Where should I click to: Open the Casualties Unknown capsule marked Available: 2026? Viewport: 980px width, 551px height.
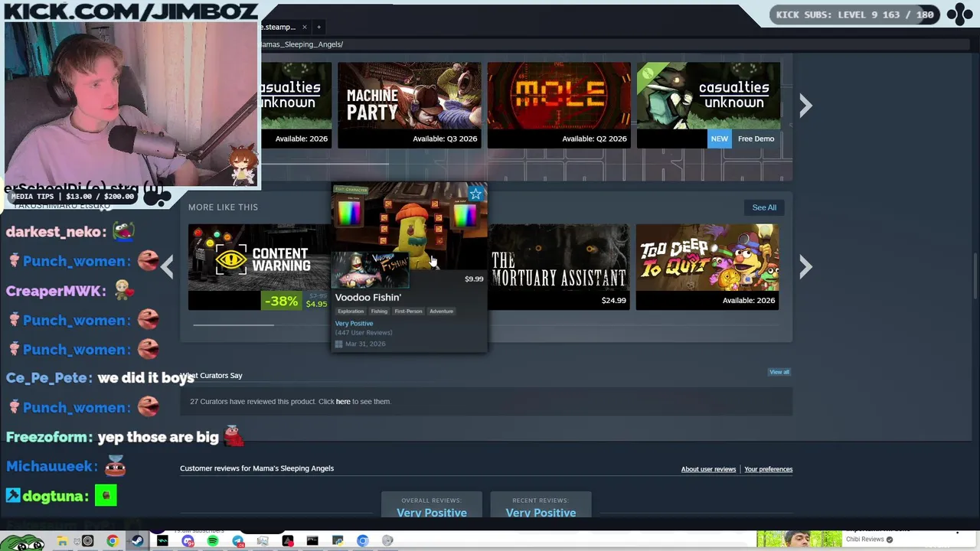[296, 105]
